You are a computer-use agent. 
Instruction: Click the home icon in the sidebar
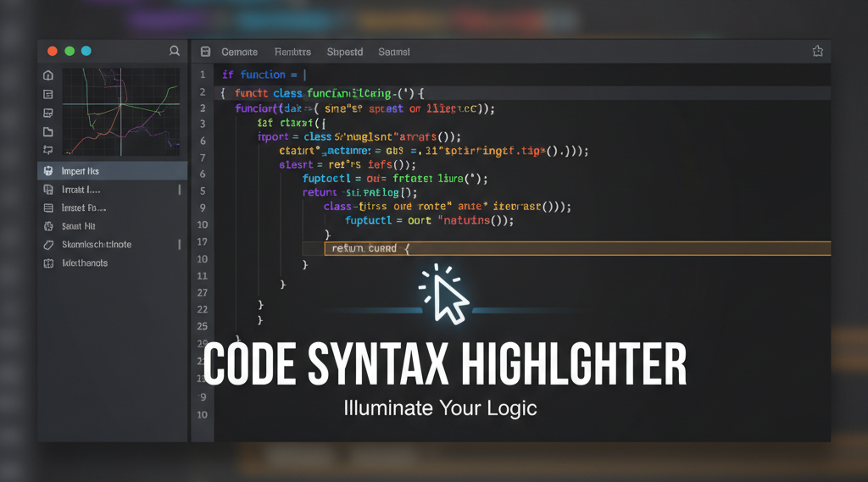pos(48,75)
